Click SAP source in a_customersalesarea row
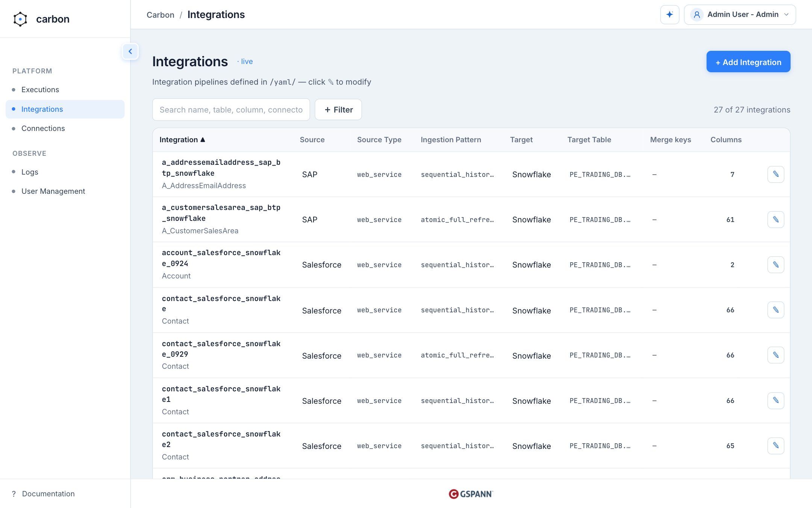 (x=310, y=219)
